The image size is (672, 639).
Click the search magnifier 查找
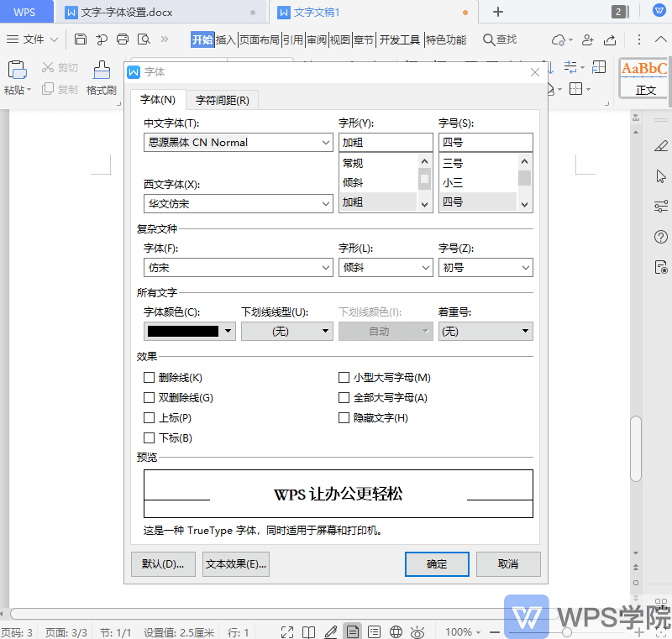tap(500, 39)
